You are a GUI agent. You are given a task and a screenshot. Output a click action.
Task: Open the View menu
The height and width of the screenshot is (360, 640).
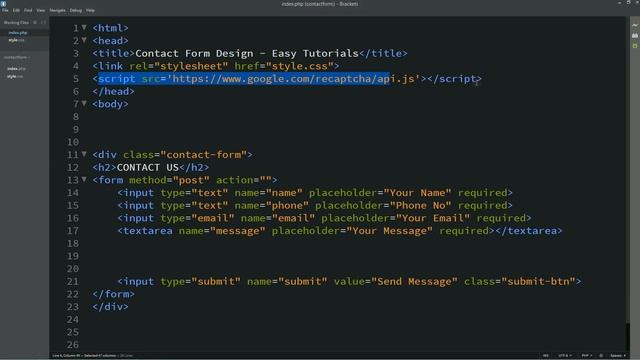coord(40,10)
